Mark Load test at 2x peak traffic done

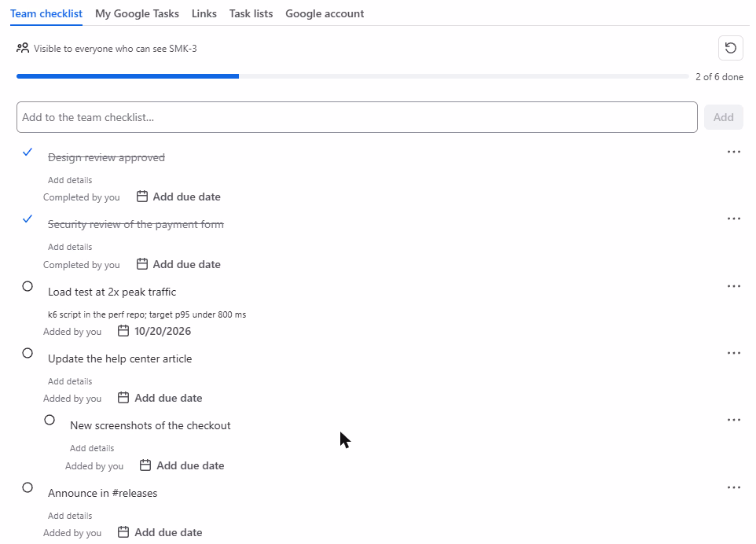click(28, 286)
